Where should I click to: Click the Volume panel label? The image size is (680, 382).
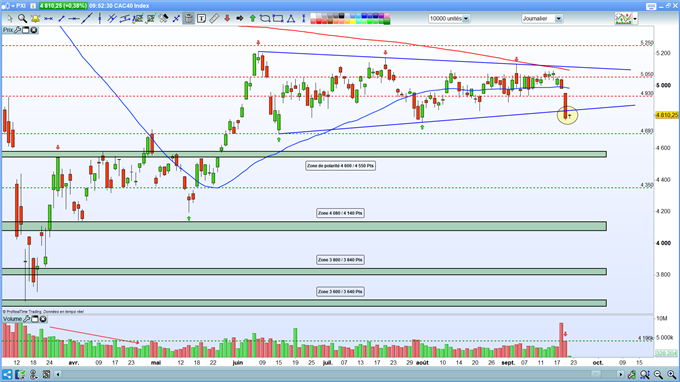[x=13, y=319]
